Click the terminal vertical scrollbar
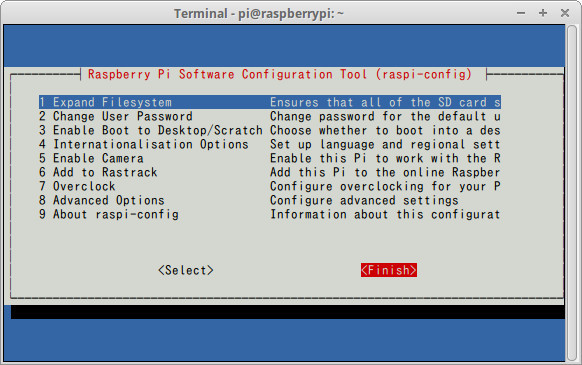Image resolution: width=582 pixels, height=365 pixels. click(x=572, y=193)
